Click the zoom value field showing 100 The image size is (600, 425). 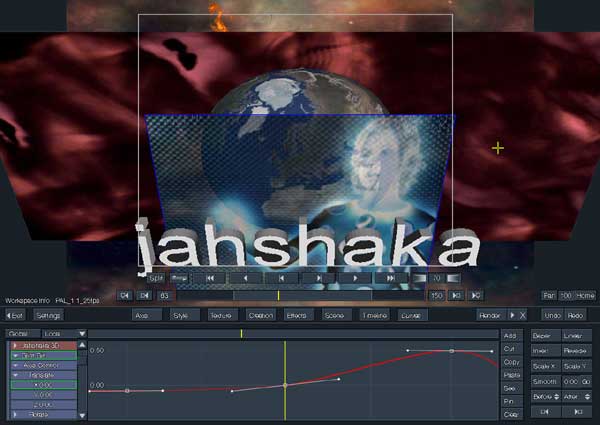click(x=566, y=295)
